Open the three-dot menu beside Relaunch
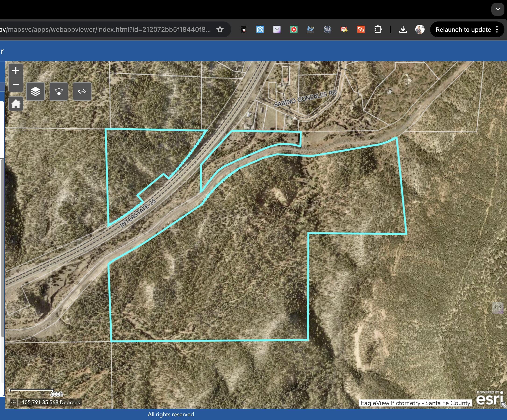The width and height of the screenshot is (507, 420). pyautogui.click(x=497, y=29)
